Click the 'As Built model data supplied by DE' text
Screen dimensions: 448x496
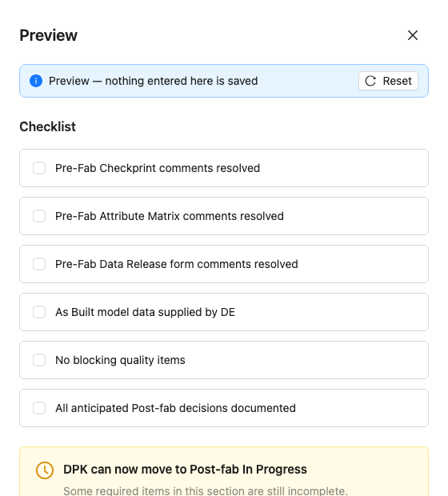tap(146, 312)
